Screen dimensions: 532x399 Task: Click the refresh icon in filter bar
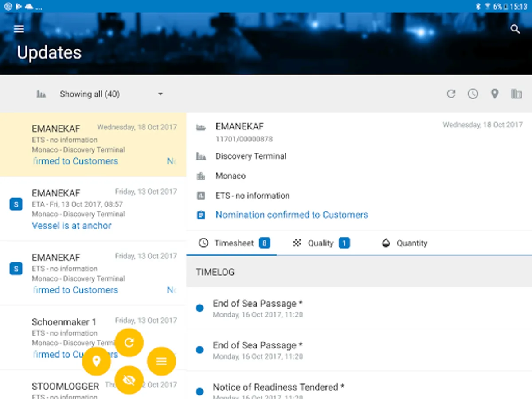click(x=451, y=94)
